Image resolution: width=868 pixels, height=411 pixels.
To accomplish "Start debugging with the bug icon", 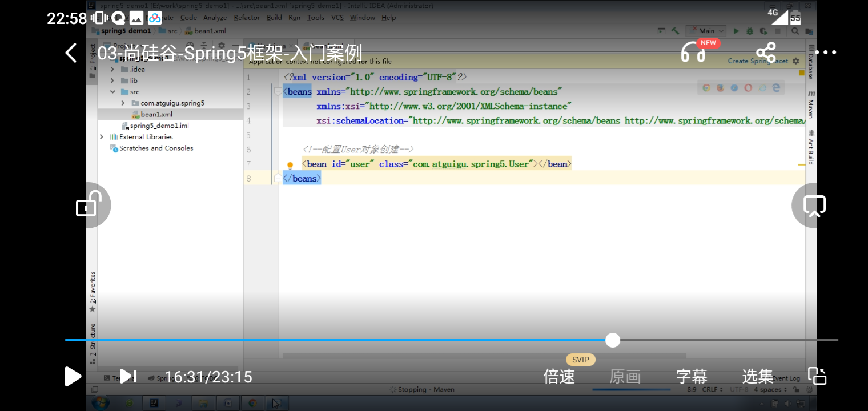I will 749,31.
